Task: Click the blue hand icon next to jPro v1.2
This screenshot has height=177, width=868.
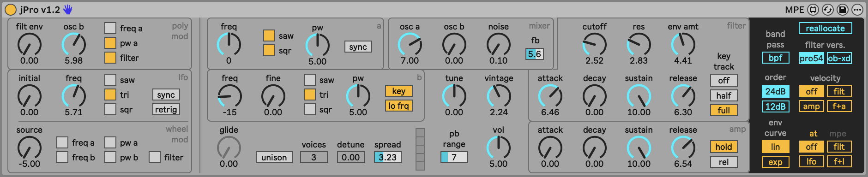Action: [x=68, y=10]
